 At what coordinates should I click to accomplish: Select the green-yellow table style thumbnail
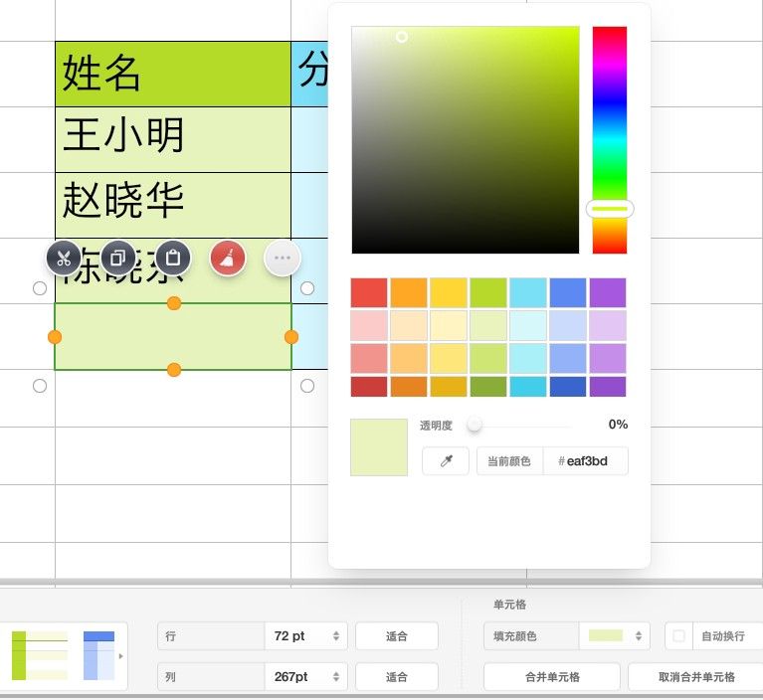(x=40, y=655)
